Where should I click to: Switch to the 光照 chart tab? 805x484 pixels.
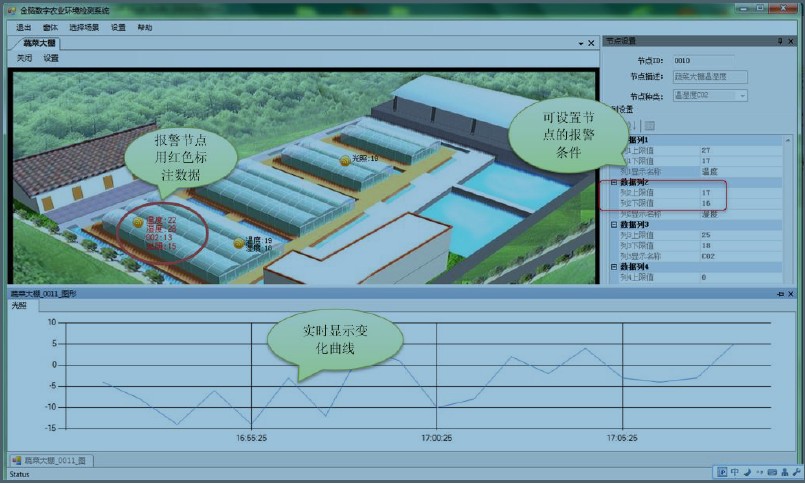19,306
